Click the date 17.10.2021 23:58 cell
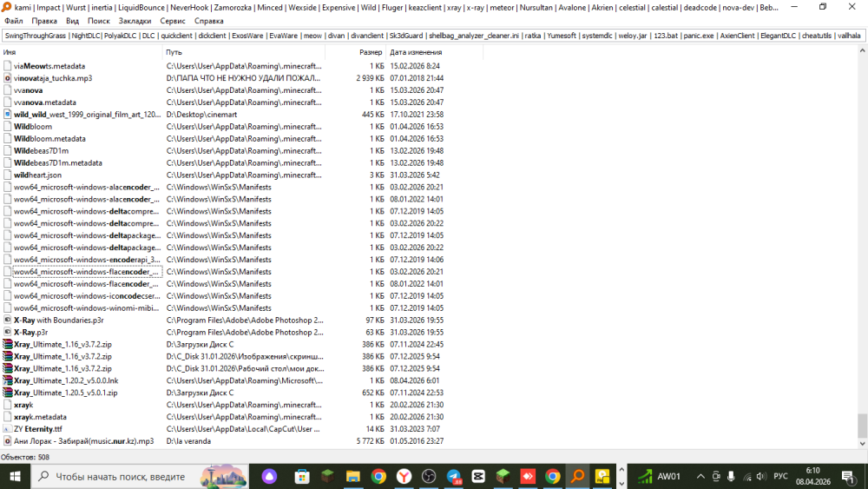Screen dimensions: 868x489 tap(417, 114)
